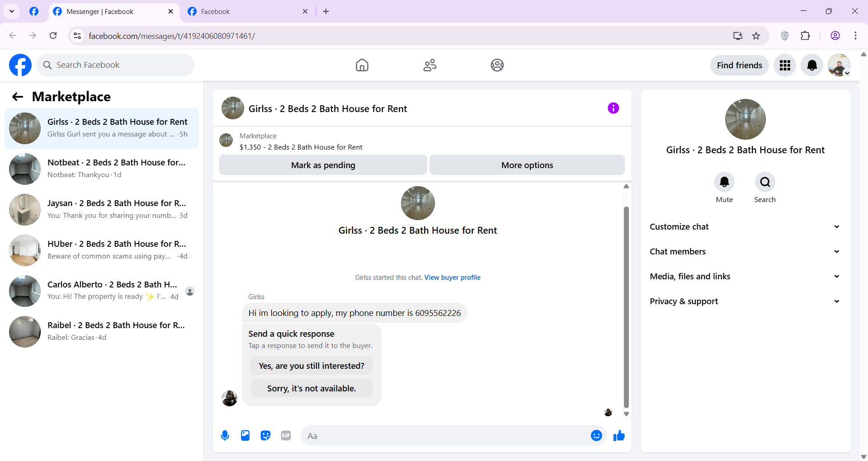The image size is (868, 461).
Task: Choose a GIF
Action: click(x=286, y=436)
